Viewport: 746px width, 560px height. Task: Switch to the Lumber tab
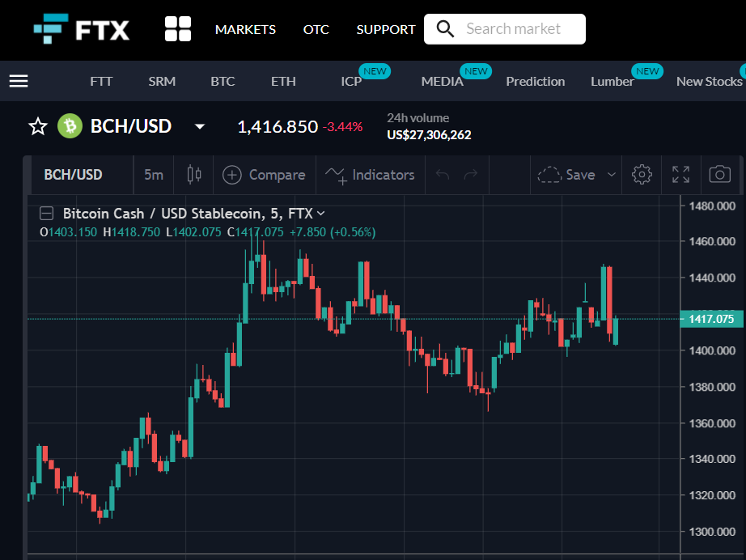click(612, 82)
